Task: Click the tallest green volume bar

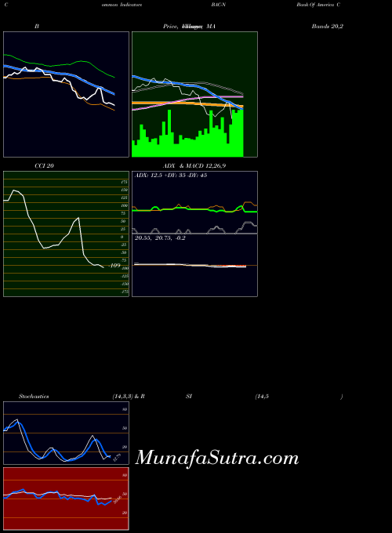Action: (x=169, y=133)
